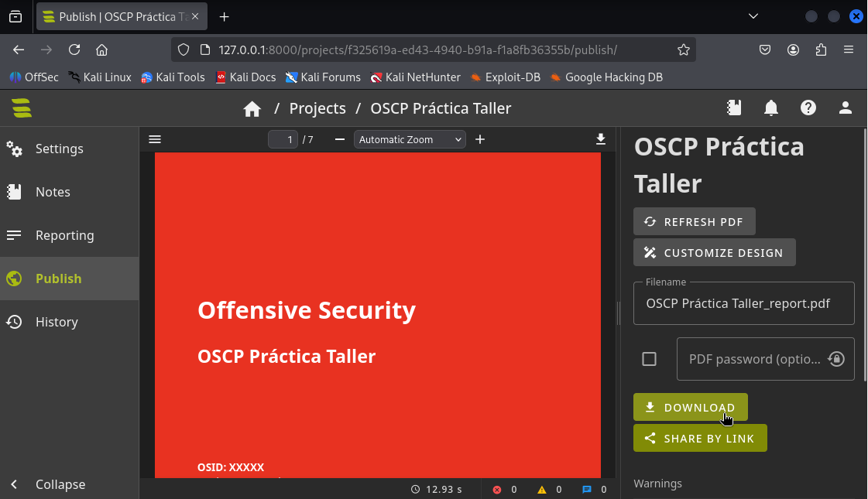Click the blue message count indicator
Image resolution: width=868 pixels, height=499 pixels.
click(595, 490)
